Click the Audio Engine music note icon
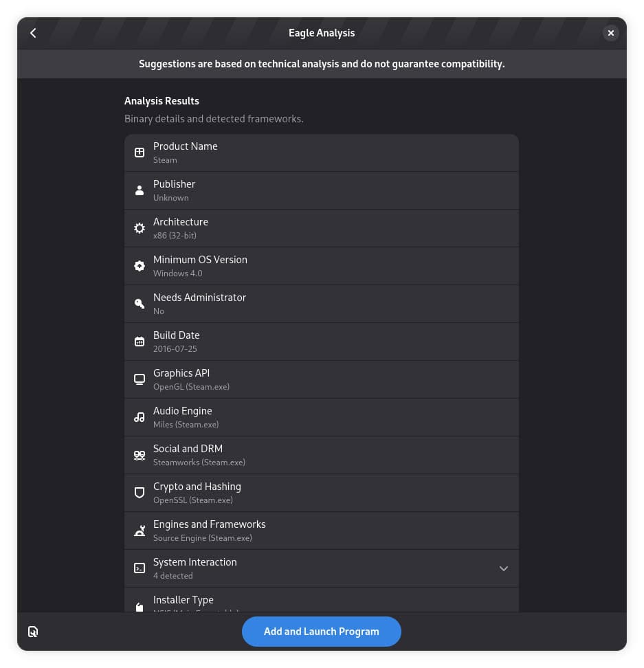The image size is (644, 668). coord(140,416)
